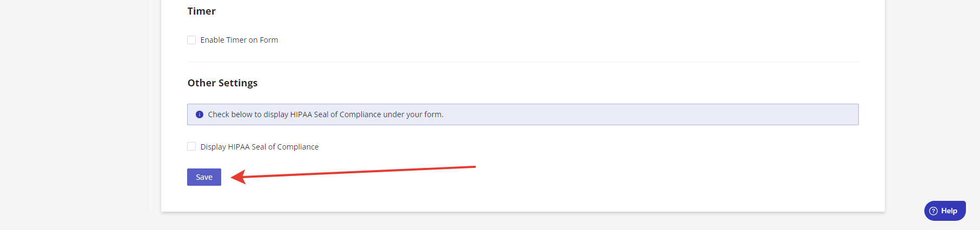The width and height of the screenshot is (980, 230).
Task: Click the red arrow's head near Save
Action: 238,177
